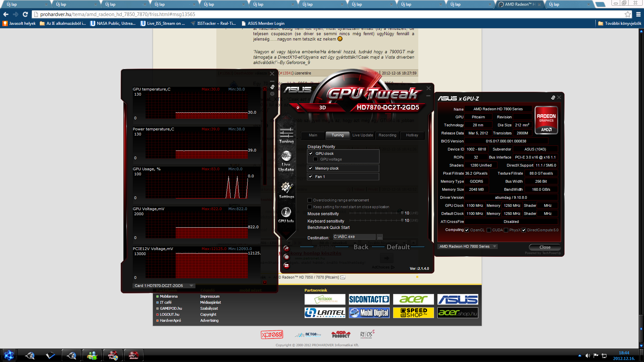The image size is (644, 362).
Task: Click the browser vertical scrollbar thumb
Action: coord(641,329)
